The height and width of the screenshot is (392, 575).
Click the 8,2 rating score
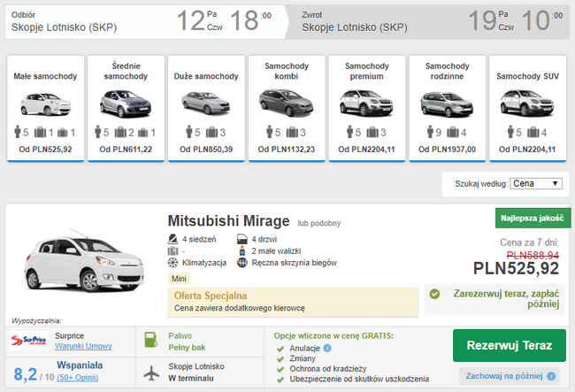26,374
